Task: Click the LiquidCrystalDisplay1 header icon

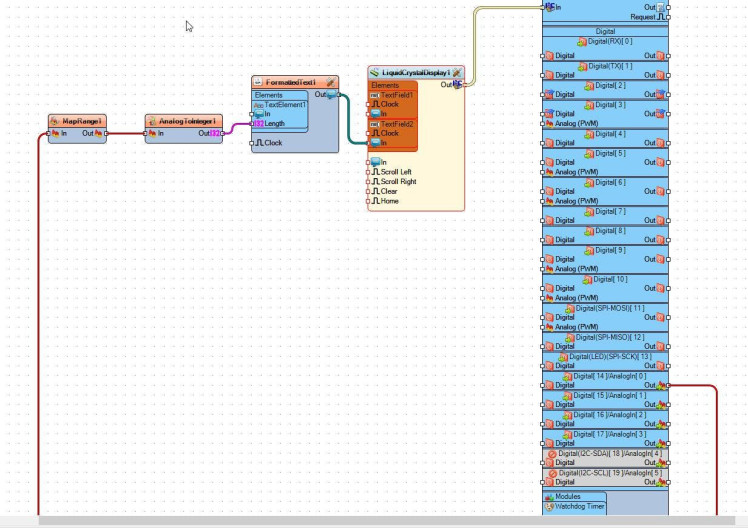Action: click(x=375, y=72)
